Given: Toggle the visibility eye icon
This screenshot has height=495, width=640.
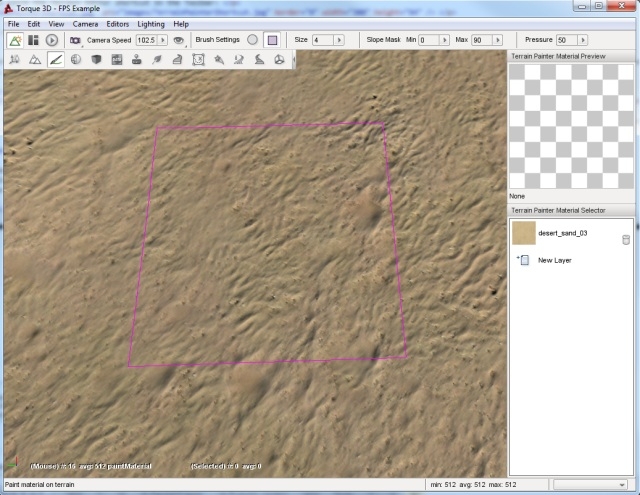Looking at the screenshot, I should pyautogui.click(x=179, y=40).
